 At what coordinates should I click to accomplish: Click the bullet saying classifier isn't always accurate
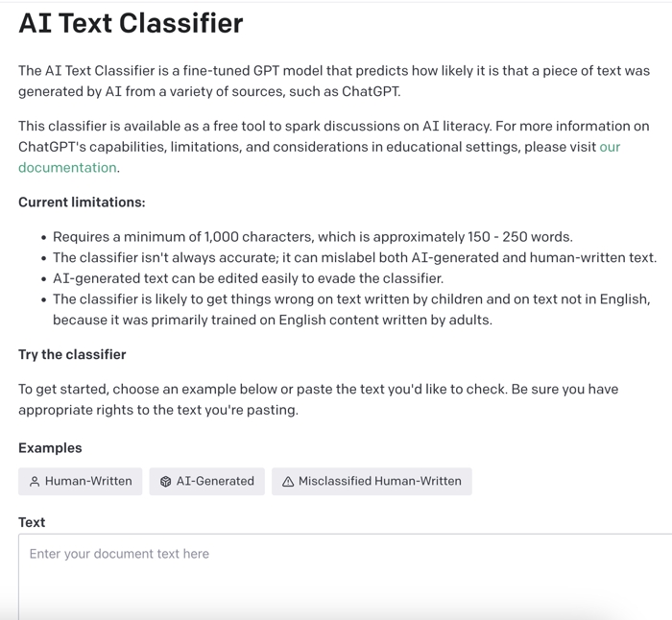(354, 258)
